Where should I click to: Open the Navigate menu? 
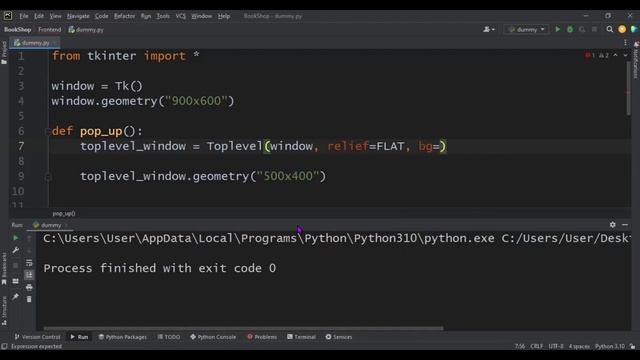(78, 16)
